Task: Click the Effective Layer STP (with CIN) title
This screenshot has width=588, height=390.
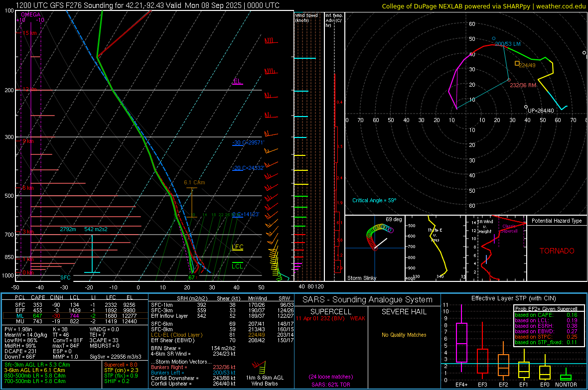Action: [x=513, y=298]
